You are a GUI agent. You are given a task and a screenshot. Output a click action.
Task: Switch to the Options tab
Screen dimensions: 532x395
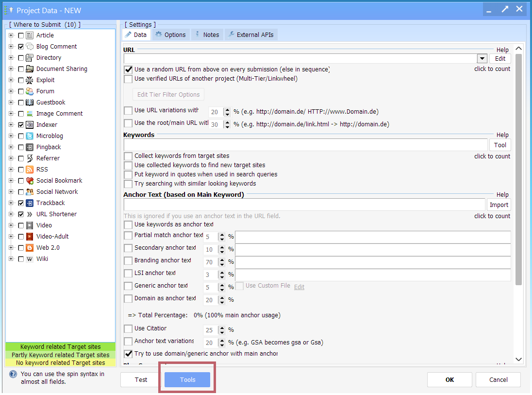(x=170, y=35)
